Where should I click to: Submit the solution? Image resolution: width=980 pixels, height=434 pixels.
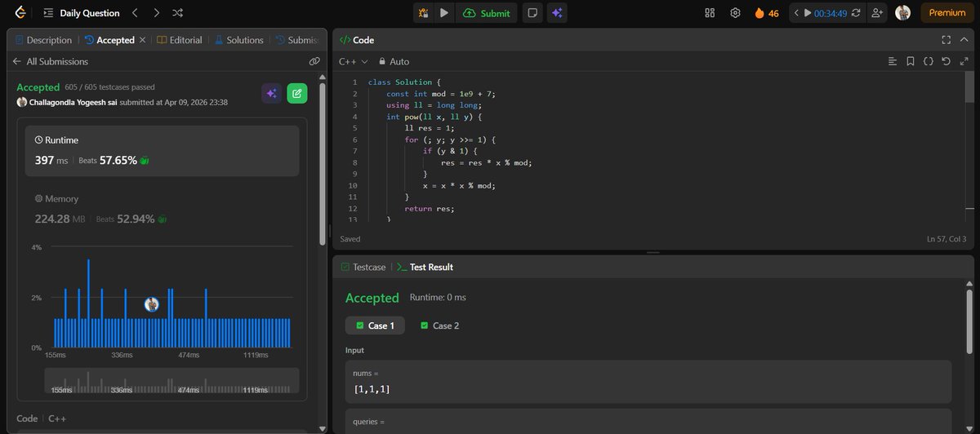pos(487,13)
